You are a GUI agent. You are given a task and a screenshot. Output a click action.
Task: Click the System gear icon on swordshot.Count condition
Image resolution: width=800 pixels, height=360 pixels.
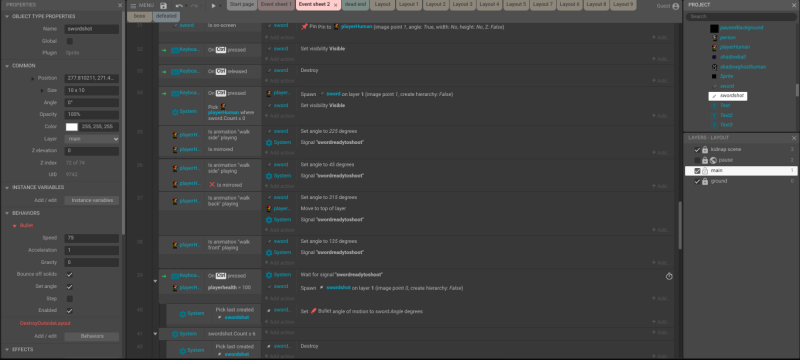pos(175,333)
